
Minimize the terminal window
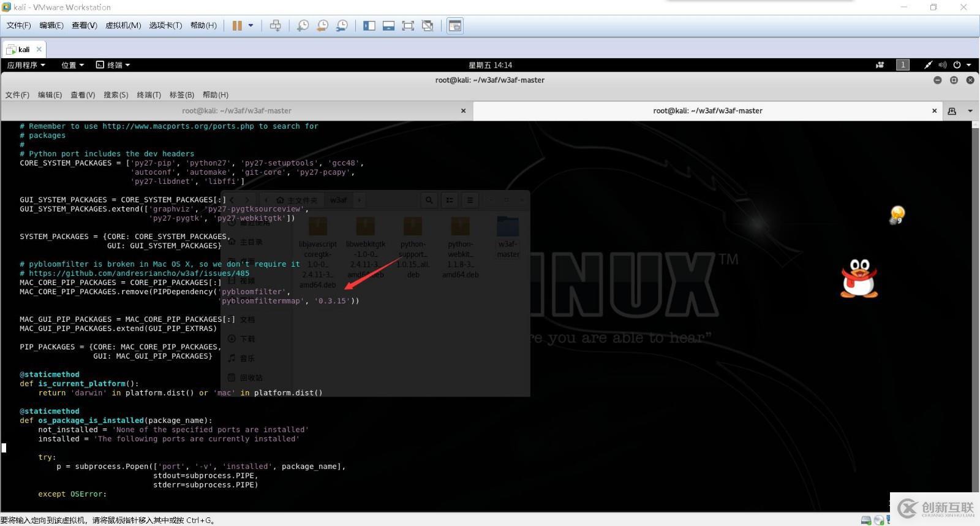click(937, 80)
